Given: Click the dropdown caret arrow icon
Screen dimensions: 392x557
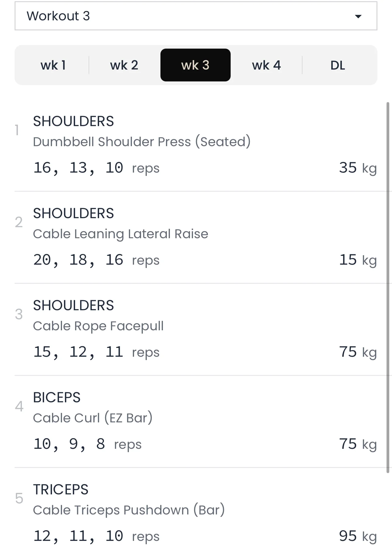Looking at the screenshot, I should (358, 16).
